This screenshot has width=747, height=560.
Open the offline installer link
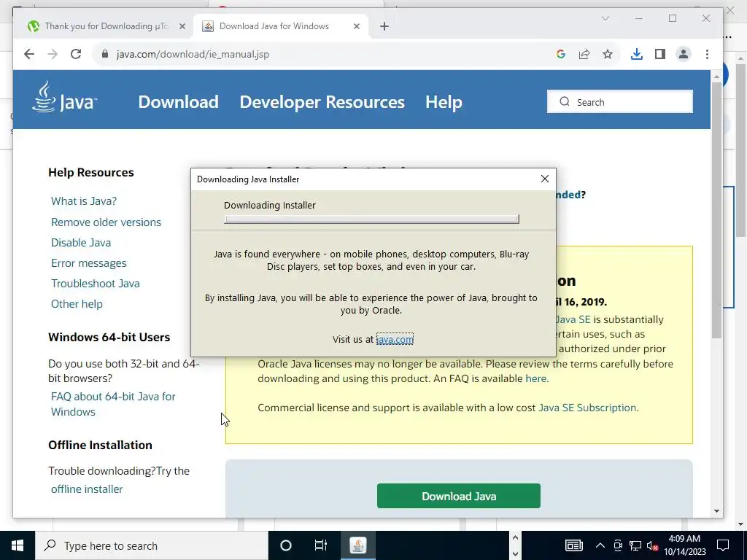coord(87,489)
